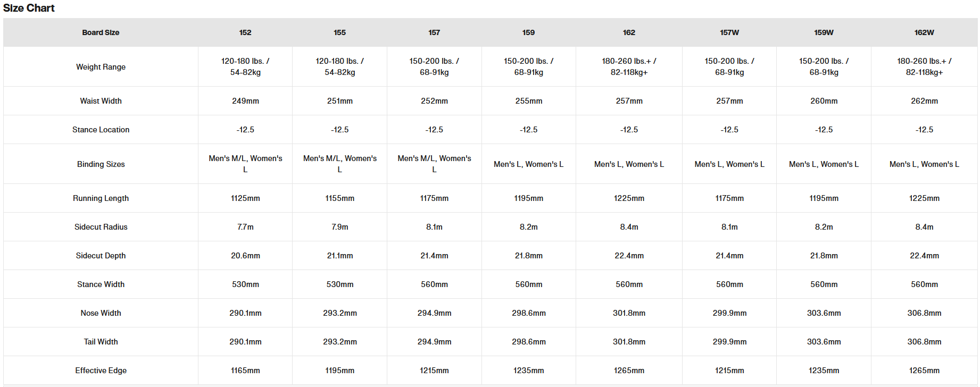
Task: Click the 20.6mm sidecut depth cell
Action: tap(245, 256)
